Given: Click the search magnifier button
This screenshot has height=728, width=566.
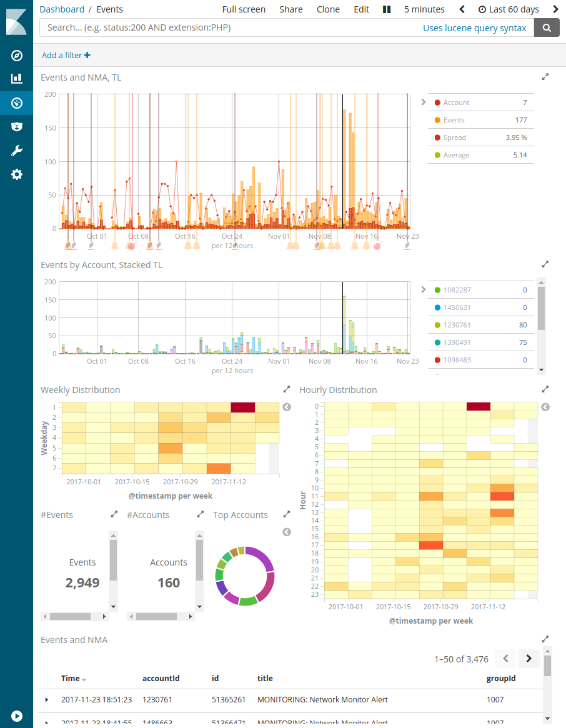Looking at the screenshot, I should 547,27.
